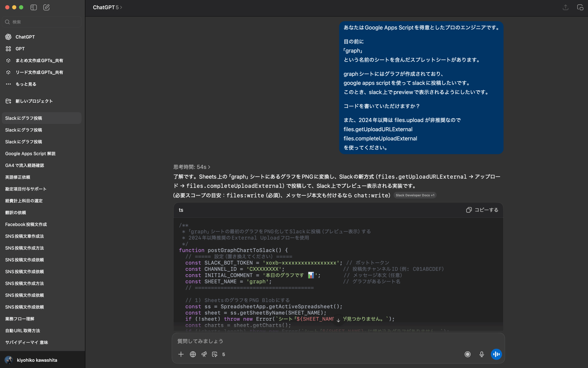Screen dimensions: 588x368
Task: Open リード文作成GPTs_共有
Action: click(x=42, y=72)
